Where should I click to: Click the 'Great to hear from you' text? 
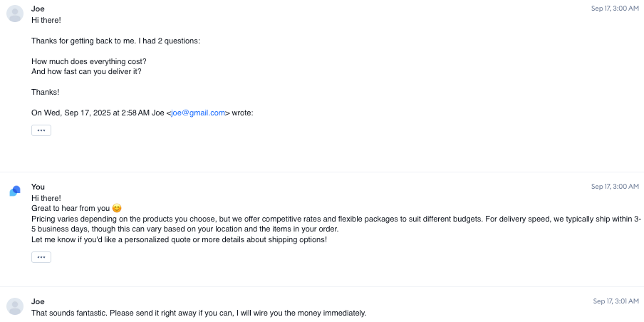pyautogui.click(x=71, y=208)
